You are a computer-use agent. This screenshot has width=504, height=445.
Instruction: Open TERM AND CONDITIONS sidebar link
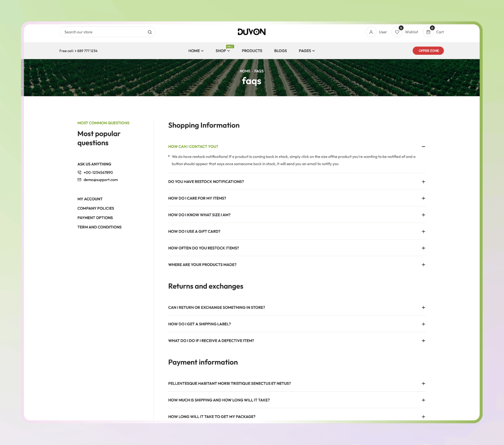(x=99, y=227)
